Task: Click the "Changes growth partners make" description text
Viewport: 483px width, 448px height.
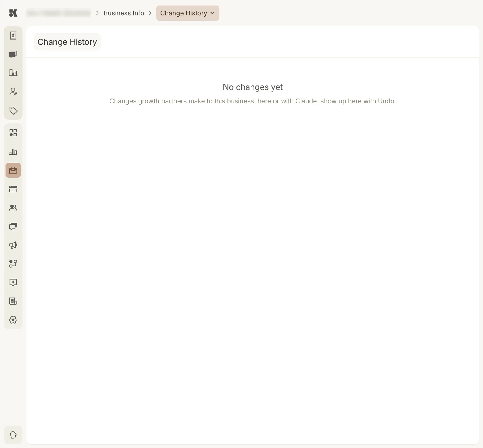Action: pyautogui.click(x=253, y=101)
